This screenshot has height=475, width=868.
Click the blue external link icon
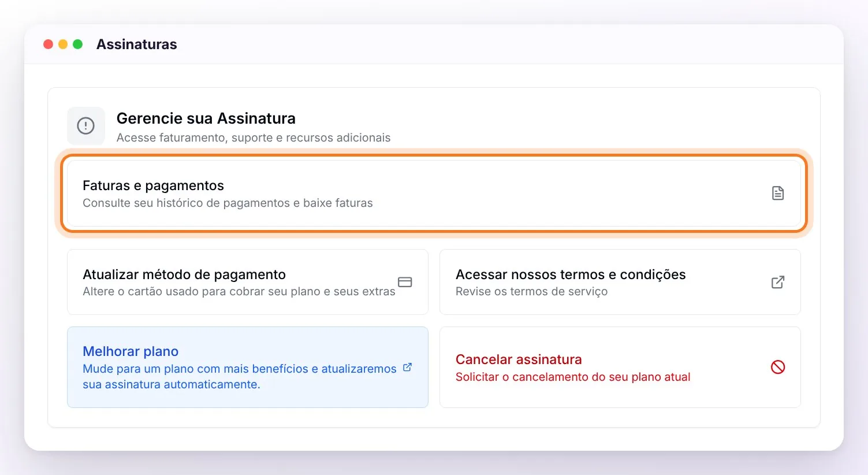[407, 367]
